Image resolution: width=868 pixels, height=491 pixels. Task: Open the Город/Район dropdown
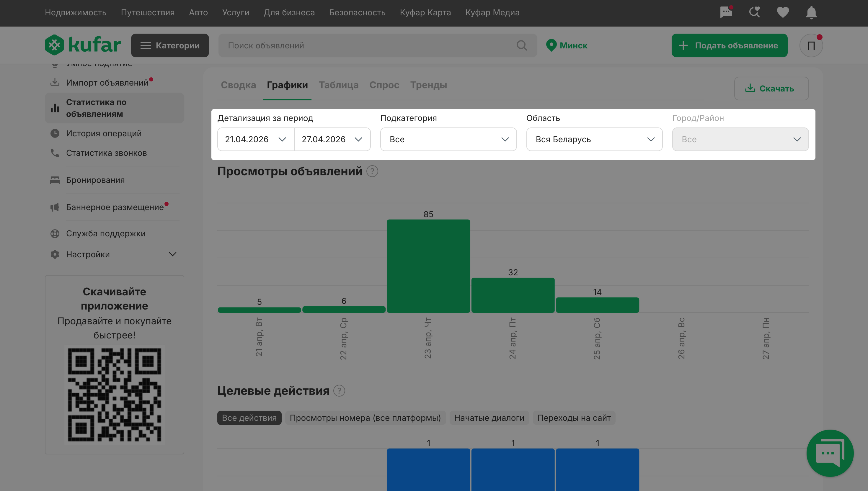pyautogui.click(x=740, y=139)
